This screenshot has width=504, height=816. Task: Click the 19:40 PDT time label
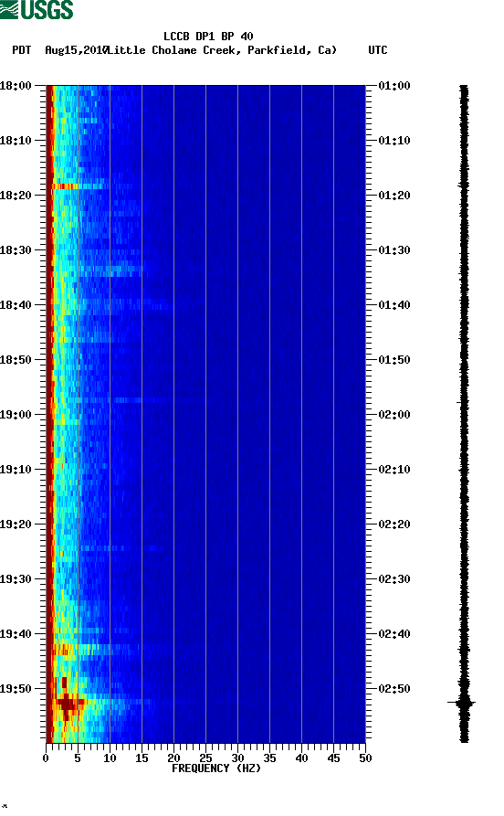[x=16, y=634]
